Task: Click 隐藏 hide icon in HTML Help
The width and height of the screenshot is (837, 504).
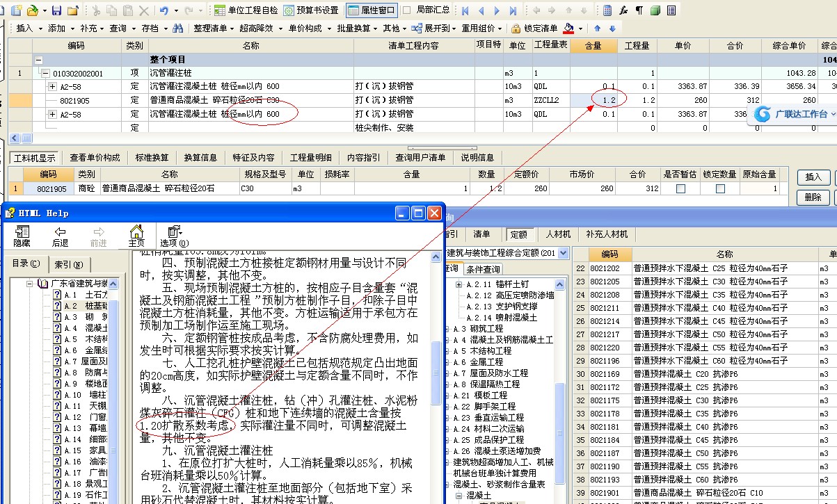Action: tap(22, 236)
